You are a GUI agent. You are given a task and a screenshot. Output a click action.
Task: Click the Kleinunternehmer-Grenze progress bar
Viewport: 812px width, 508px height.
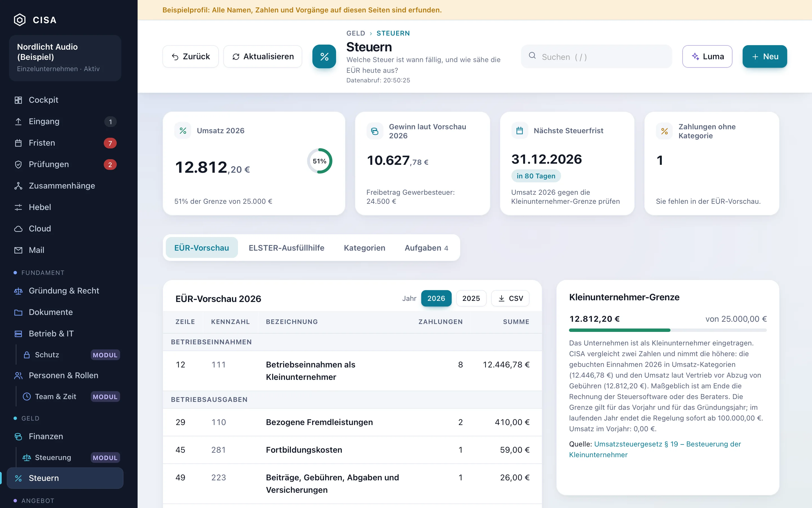[x=668, y=330]
